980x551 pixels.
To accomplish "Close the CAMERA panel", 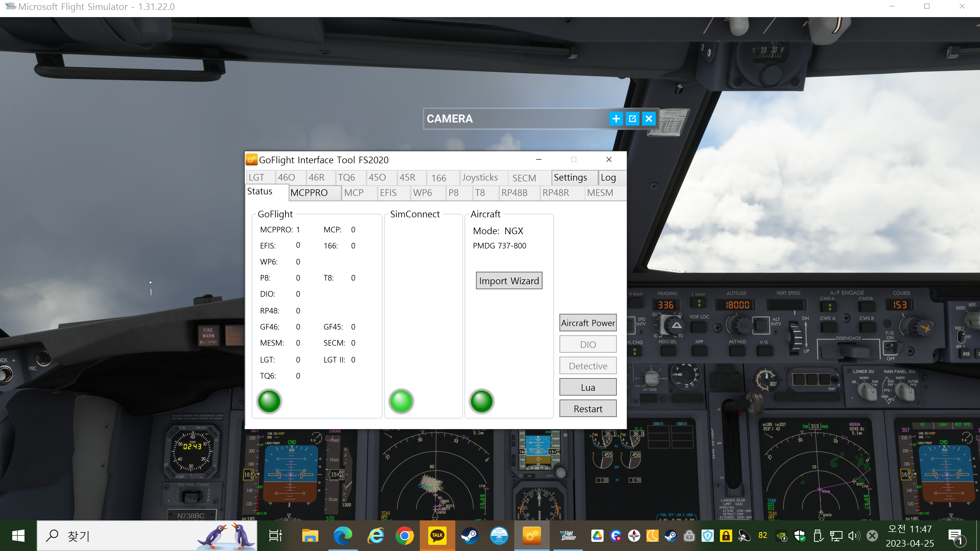I will (649, 119).
